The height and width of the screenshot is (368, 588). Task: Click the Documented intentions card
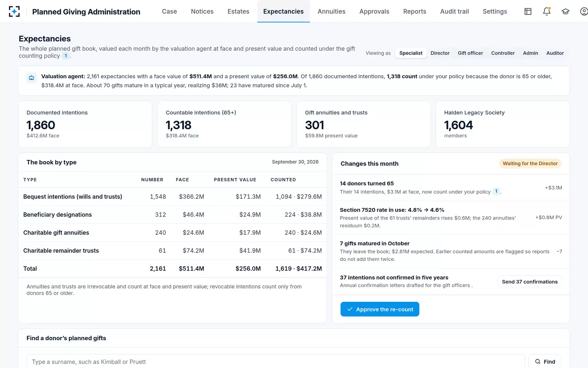coord(85,124)
